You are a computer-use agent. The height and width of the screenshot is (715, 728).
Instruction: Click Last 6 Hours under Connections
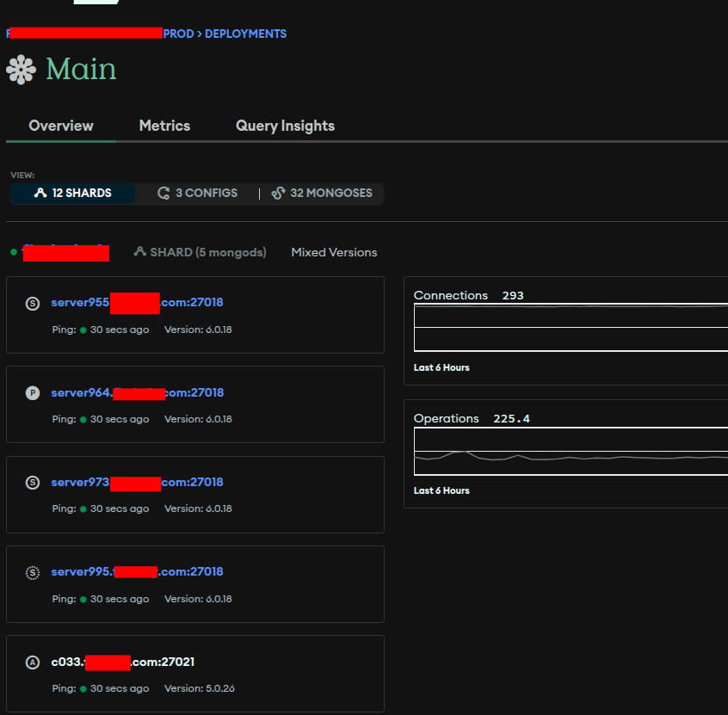(441, 367)
